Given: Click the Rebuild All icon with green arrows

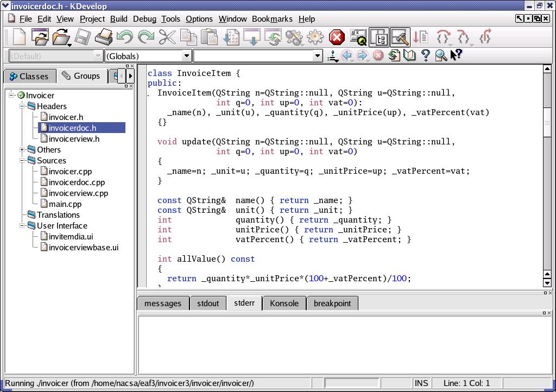Looking at the screenshot, I should [x=273, y=37].
